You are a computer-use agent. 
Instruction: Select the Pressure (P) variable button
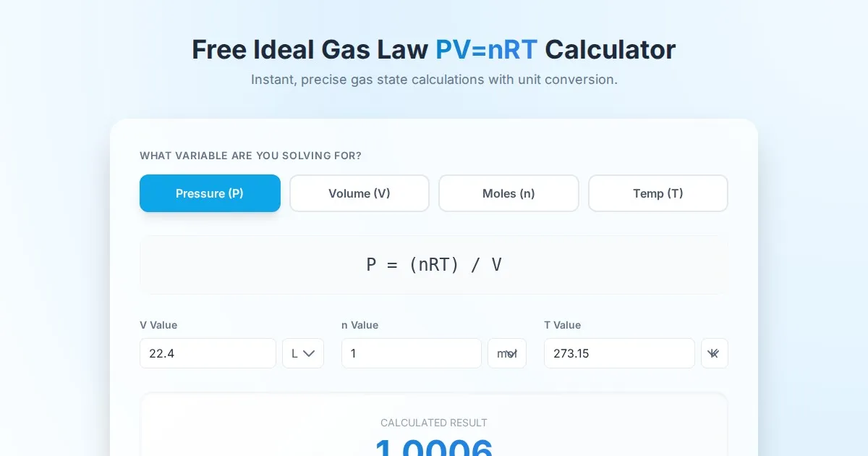tap(210, 193)
